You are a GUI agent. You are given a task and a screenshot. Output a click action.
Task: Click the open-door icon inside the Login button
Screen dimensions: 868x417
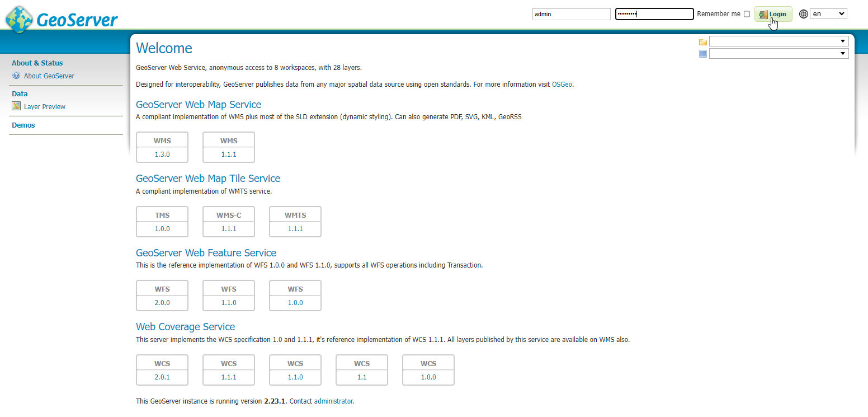click(763, 13)
